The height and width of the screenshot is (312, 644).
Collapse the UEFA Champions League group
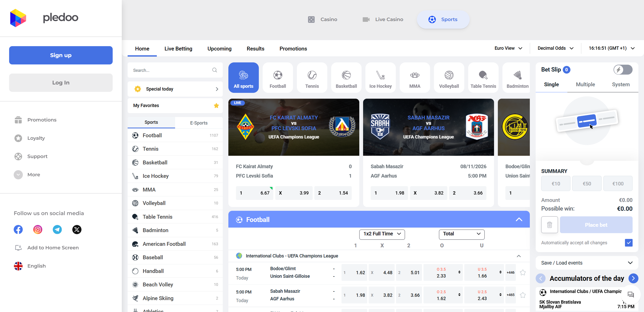click(x=519, y=256)
